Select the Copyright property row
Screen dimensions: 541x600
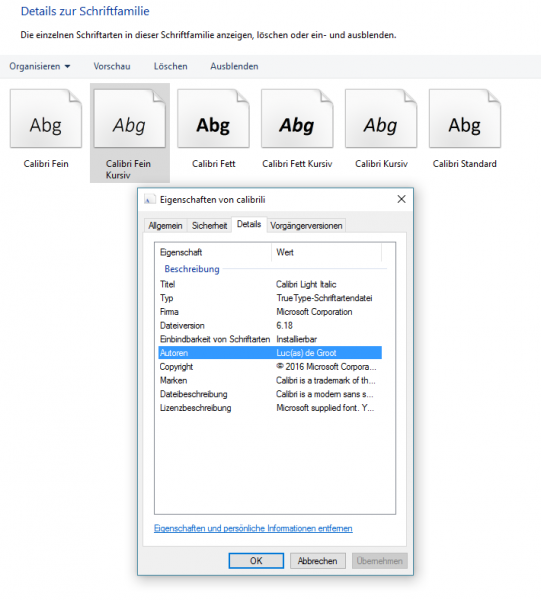click(270, 367)
